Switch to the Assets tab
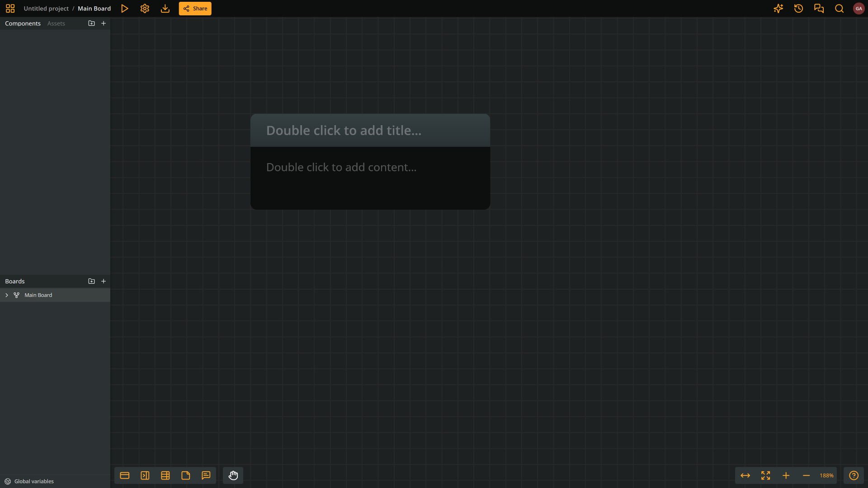Image resolution: width=868 pixels, height=488 pixels. click(56, 23)
